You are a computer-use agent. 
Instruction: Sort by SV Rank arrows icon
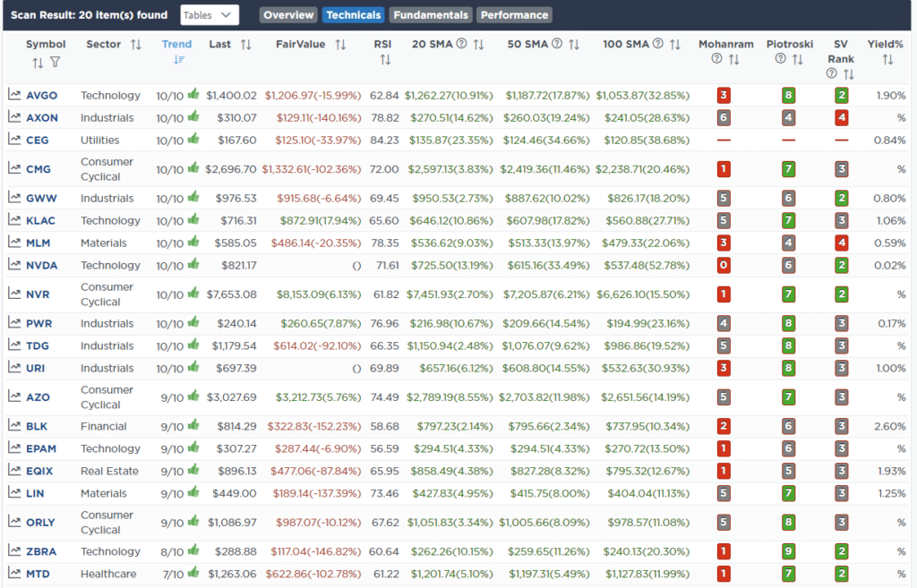click(849, 74)
